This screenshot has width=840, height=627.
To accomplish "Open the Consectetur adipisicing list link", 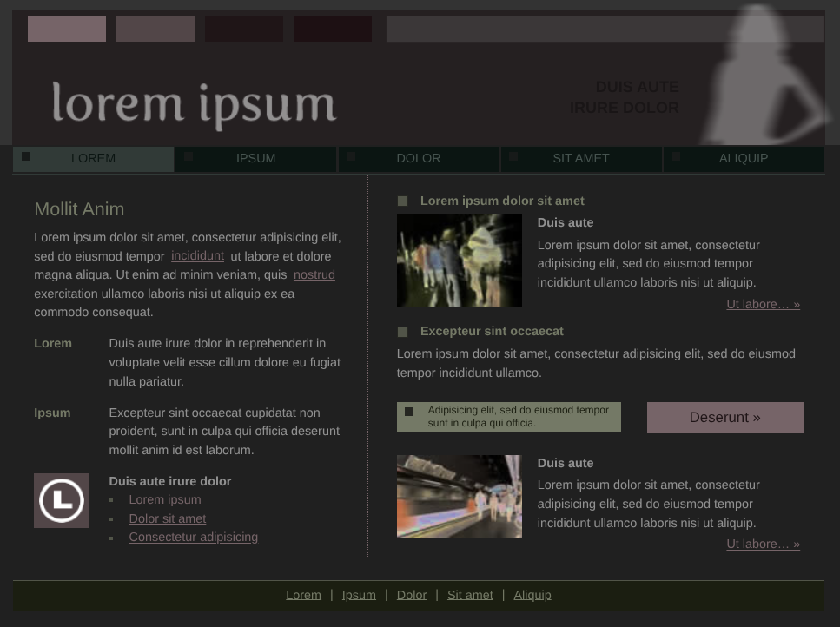I will click(x=193, y=537).
